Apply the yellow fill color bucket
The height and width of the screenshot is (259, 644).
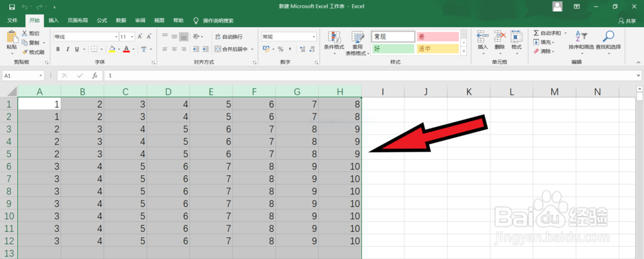(x=112, y=50)
